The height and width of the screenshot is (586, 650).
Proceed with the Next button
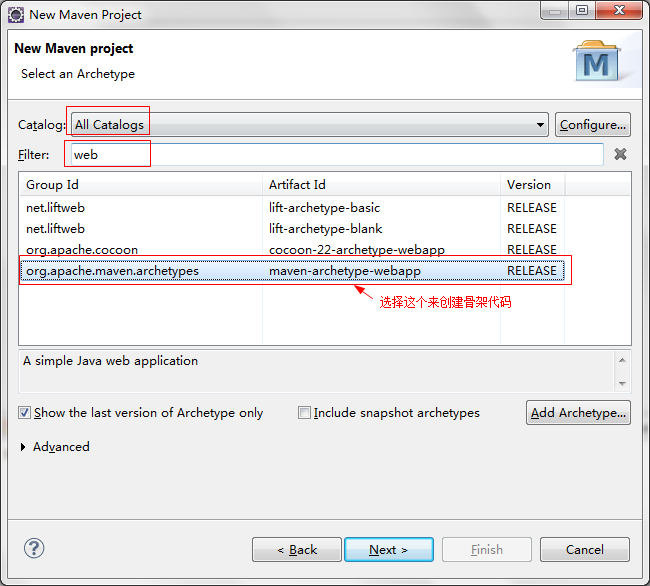(x=389, y=550)
